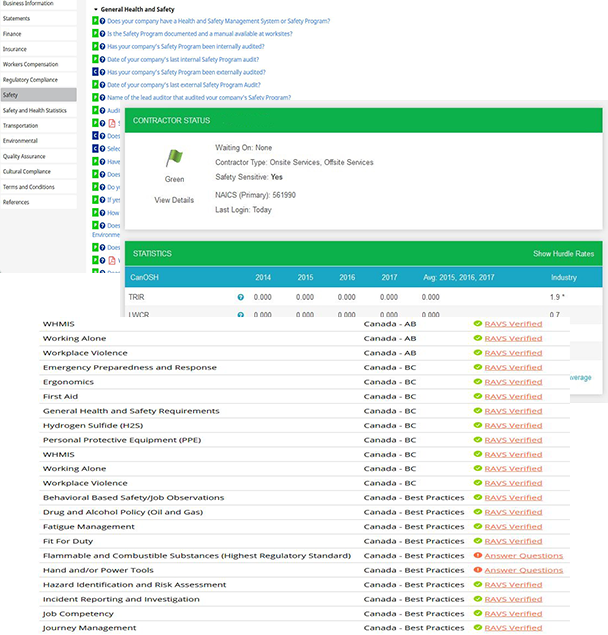The width and height of the screenshot is (608, 635).
Task: Open the Regulatory Compliance section
Action: (29, 79)
